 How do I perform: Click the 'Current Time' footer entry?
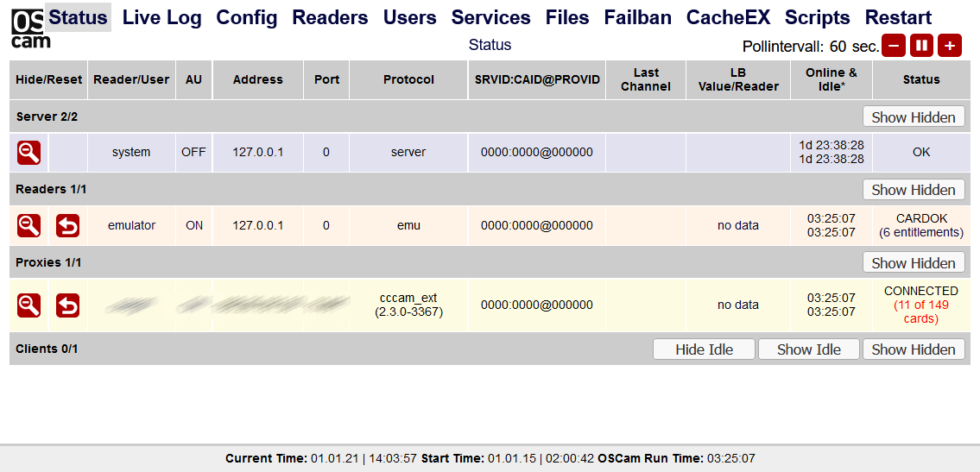(x=320, y=459)
